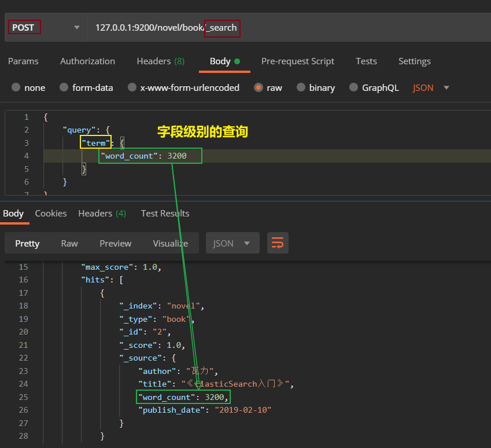Open the orange JSON raw type dropdown
The width and height of the screenshot is (491, 448).
click(x=431, y=88)
